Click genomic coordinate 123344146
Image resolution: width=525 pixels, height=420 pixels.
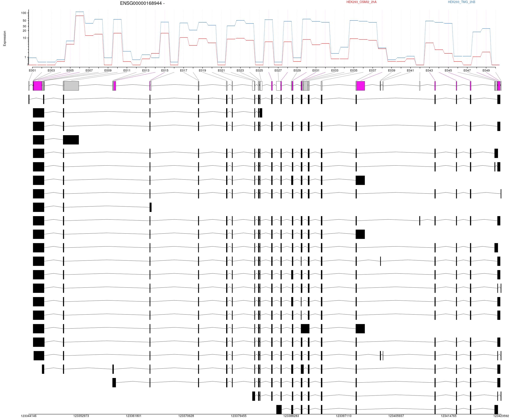(29, 416)
